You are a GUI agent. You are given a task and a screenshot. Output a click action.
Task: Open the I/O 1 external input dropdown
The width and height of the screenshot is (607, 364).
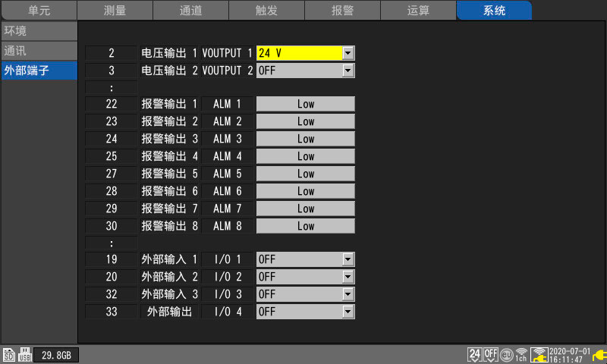pos(305,259)
